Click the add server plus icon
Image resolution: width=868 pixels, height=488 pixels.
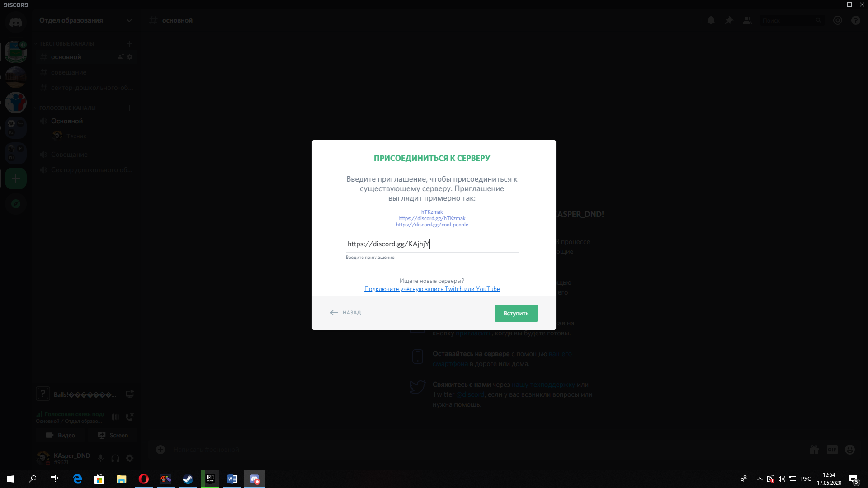pos(16,178)
